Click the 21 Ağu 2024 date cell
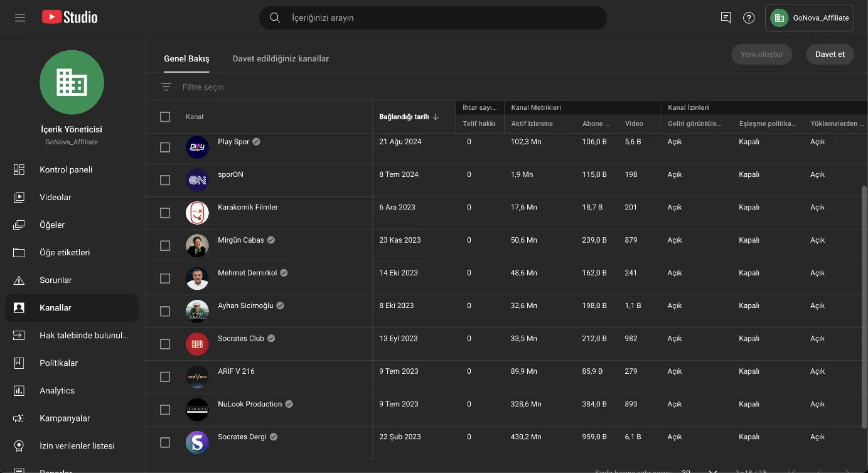This screenshot has width=868, height=473. 400,142
